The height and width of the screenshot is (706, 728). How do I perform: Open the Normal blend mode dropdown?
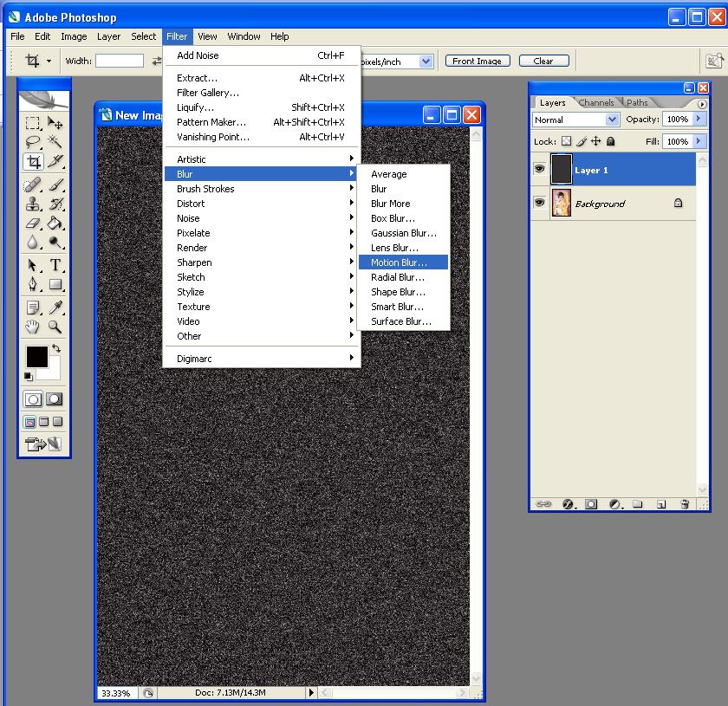575,120
